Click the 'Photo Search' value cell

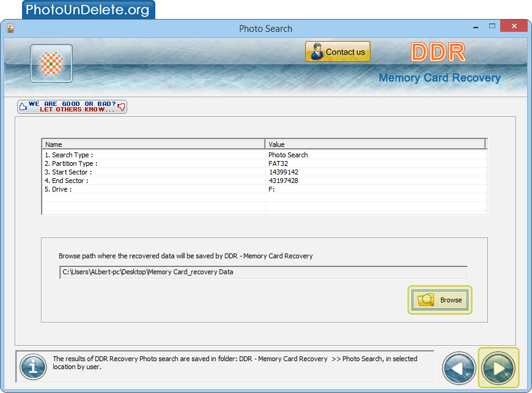288,155
